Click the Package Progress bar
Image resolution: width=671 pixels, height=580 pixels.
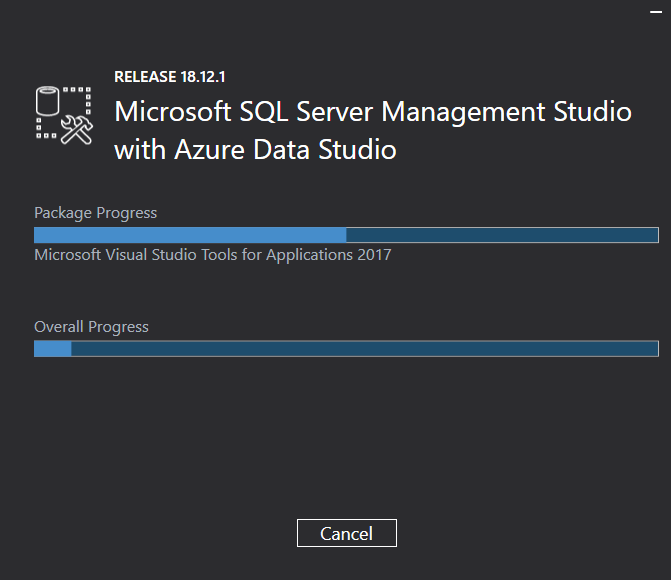coord(346,235)
